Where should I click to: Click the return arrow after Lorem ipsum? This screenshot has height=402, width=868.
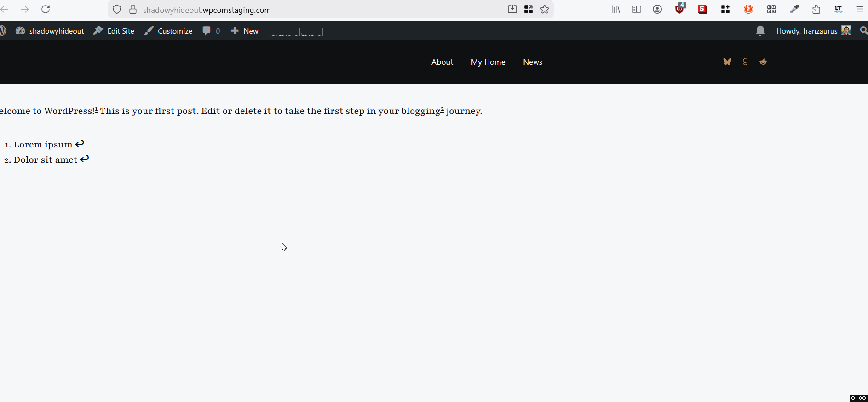click(80, 144)
